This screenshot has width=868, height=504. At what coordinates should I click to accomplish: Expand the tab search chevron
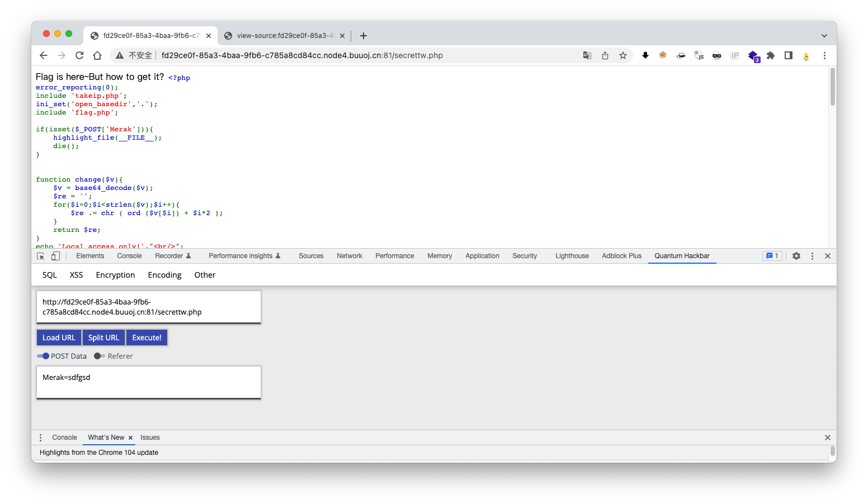pyautogui.click(x=824, y=36)
